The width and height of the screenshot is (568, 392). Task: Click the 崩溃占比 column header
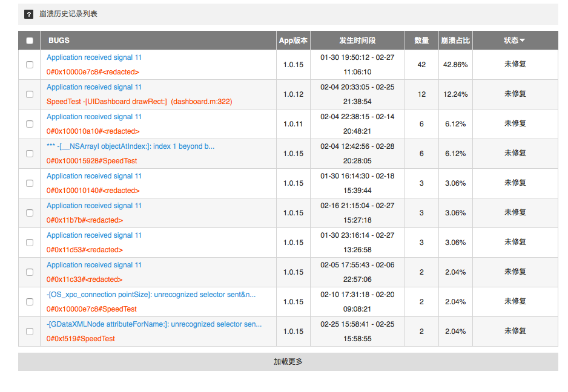455,41
